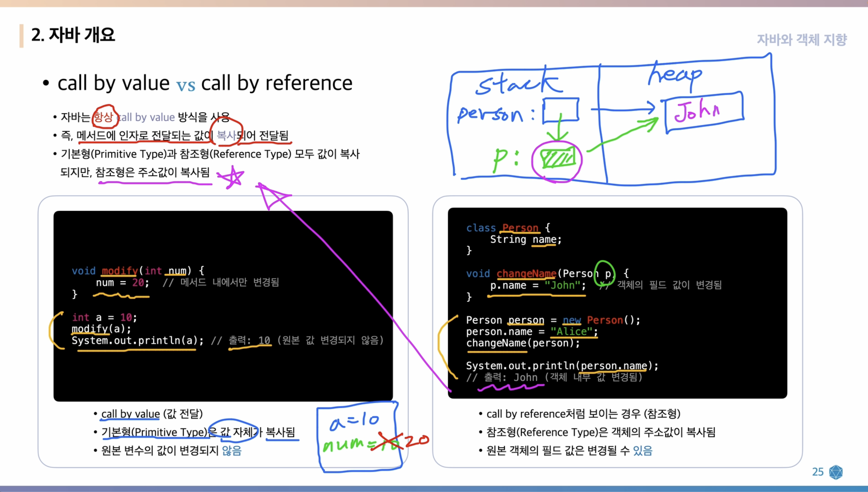The width and height of the screenshot is (868, 492).
Task: Click the empty blue box beside person:
Action: pyautogui.click(x=561, y=110)
